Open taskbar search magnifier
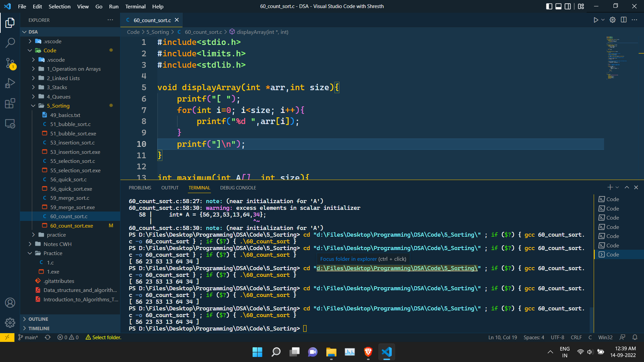This screenshot has width=644, height=362. coord(276,352)
